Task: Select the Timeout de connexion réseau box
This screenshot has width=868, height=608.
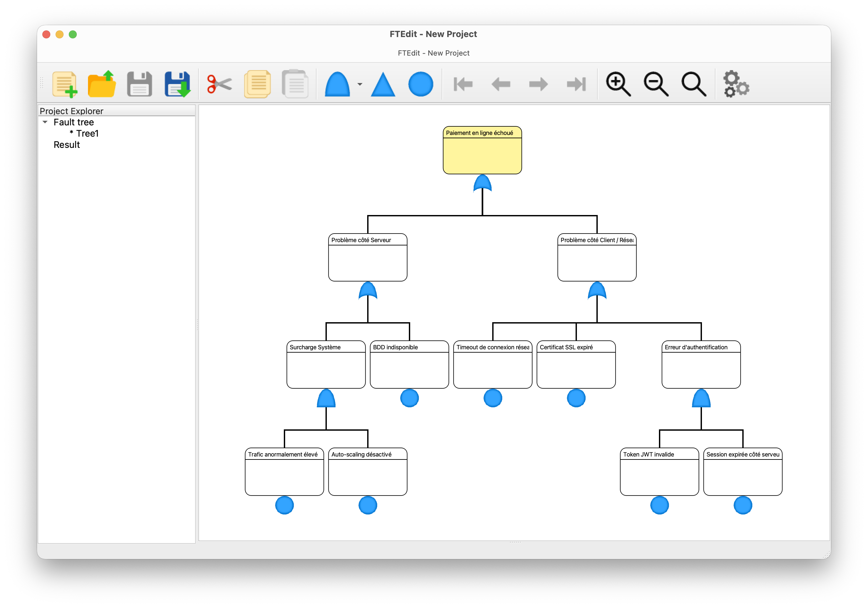Action: pos(493,365)
